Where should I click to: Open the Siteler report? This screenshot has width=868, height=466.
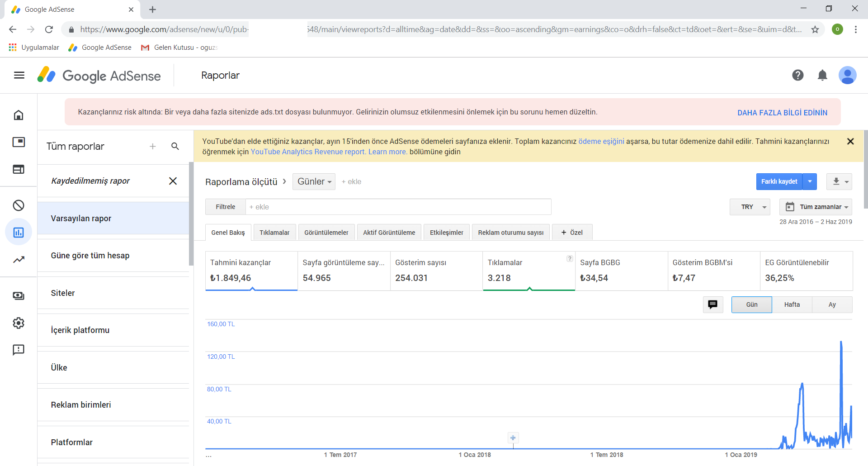113,293
